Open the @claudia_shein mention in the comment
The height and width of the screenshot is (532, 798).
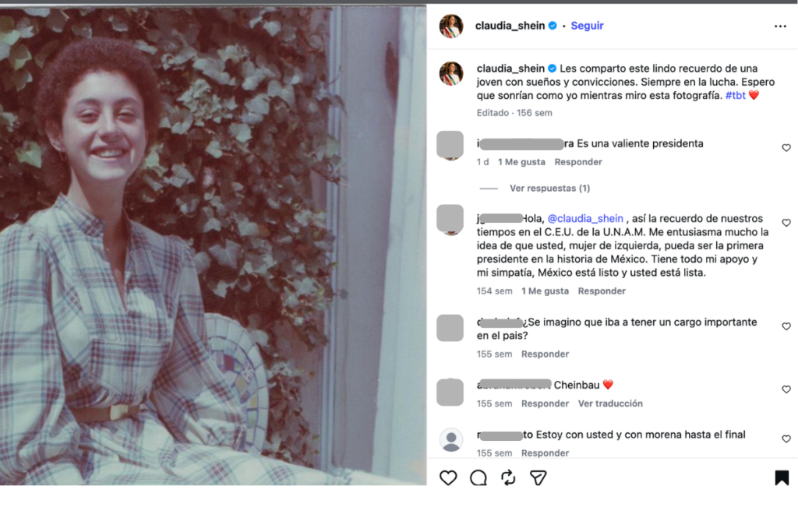pos(585,218)
